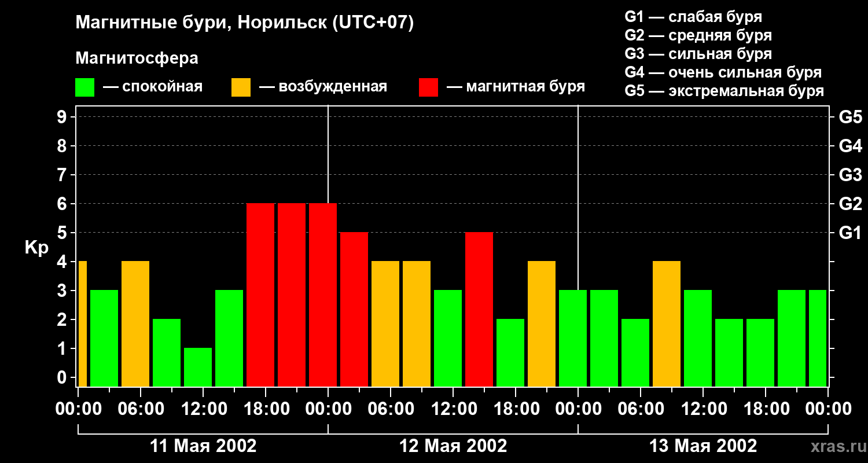Click the date label '12 Мая 2002'
The width and height of the screenshot is (868, 463).
coord(453,446)
